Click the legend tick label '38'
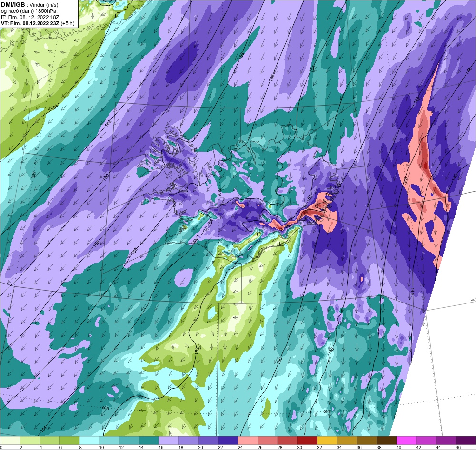 (x=379, y=447)
